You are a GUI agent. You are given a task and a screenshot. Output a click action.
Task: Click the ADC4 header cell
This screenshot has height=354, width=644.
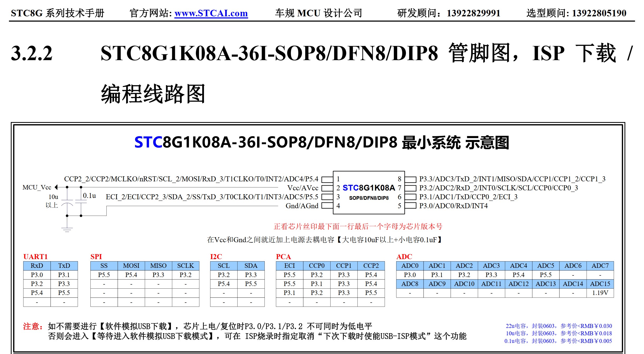(x=518, y=266)
